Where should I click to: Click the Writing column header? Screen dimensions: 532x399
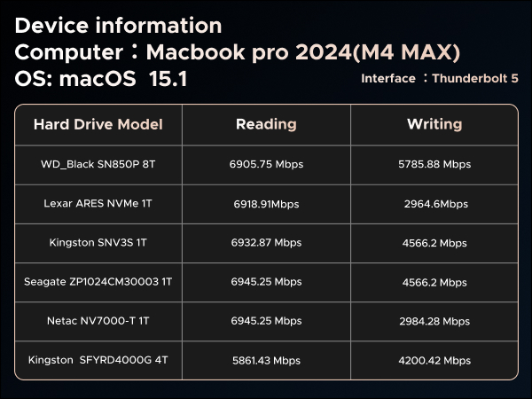[434, 124]
